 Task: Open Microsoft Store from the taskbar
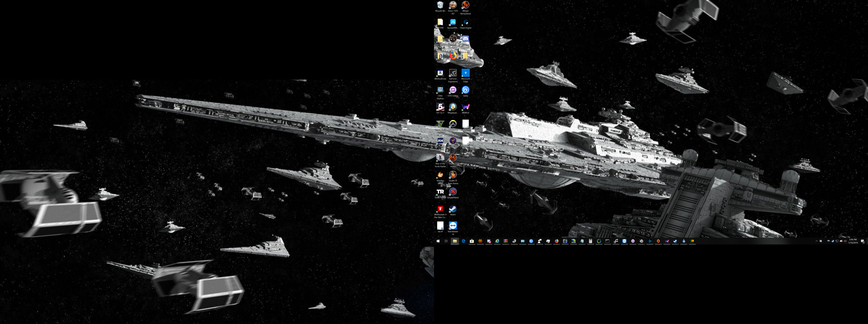pyautogui.click(x=472, y=241)
